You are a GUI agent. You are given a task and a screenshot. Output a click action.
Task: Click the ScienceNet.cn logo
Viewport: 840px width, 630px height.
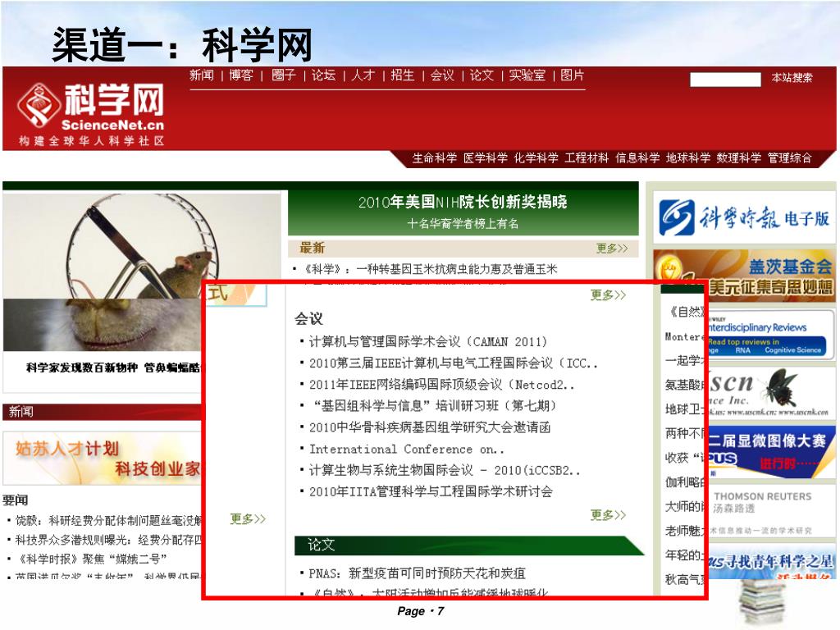pos(91,113)
